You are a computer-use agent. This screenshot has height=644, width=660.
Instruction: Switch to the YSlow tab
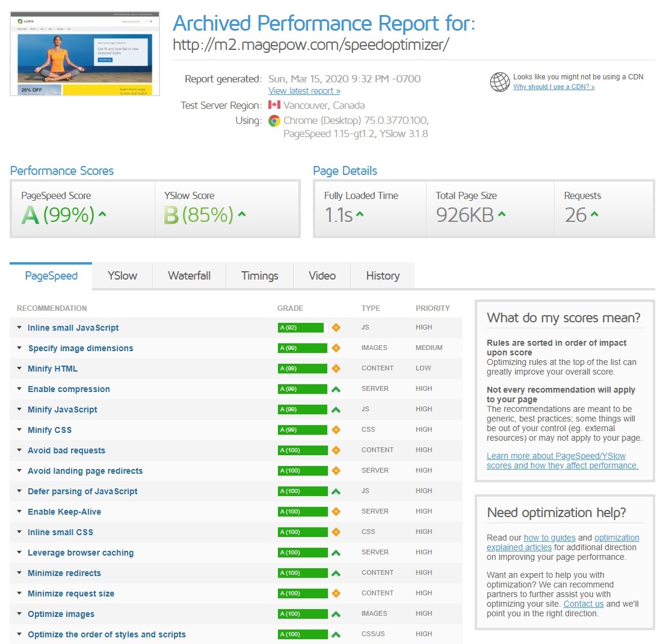[x=122, y=276]
